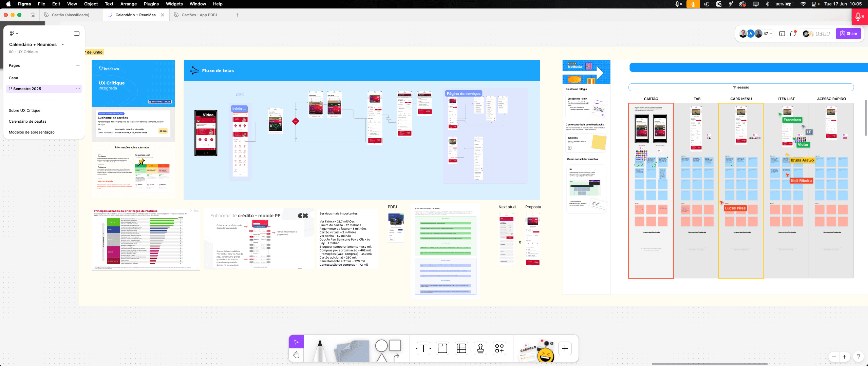Select the Hand tool

296,355
